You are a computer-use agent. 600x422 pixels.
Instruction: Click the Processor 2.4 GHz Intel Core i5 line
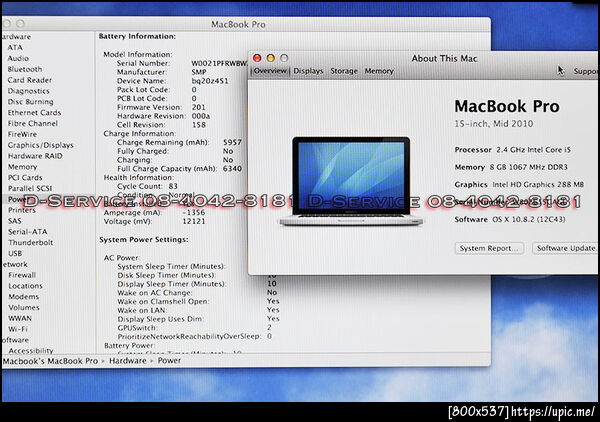[x=512, y=150]
